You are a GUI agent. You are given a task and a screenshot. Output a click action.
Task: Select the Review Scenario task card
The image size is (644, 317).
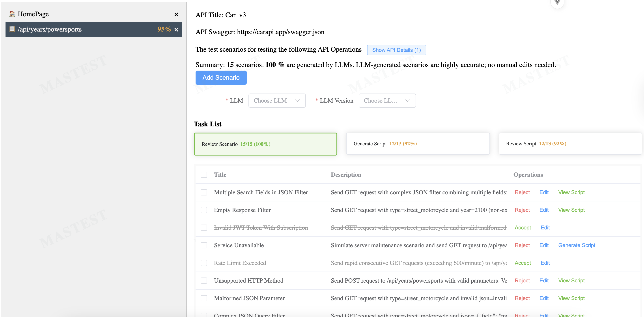[265, 144]
